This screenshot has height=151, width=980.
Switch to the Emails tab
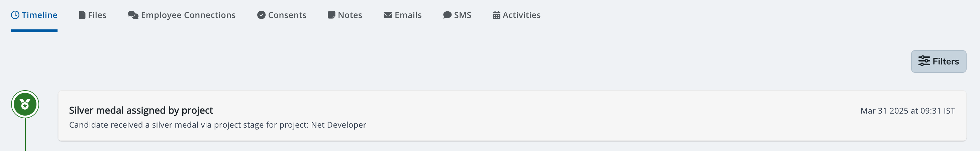[408, 15]
